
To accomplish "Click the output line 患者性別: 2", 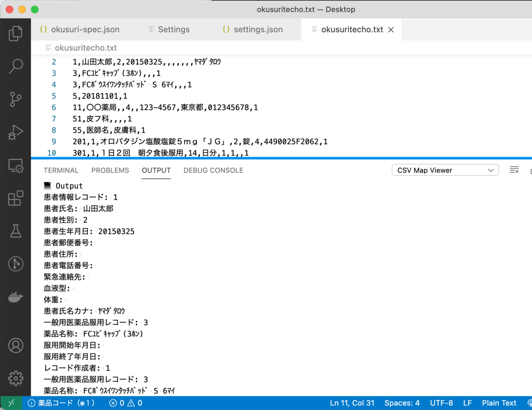I will click(66, 220).
